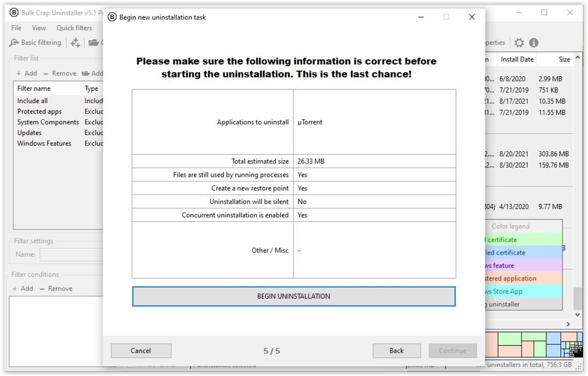Viewport: 588px width, 376px height.
Task: Add a new filter condition
Action: (x=23, y=289)
